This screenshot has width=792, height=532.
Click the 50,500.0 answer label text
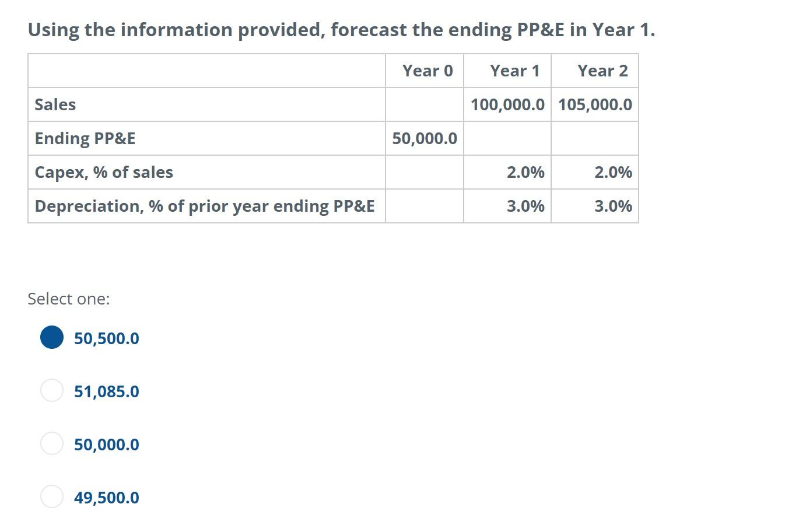pos(106,338)
